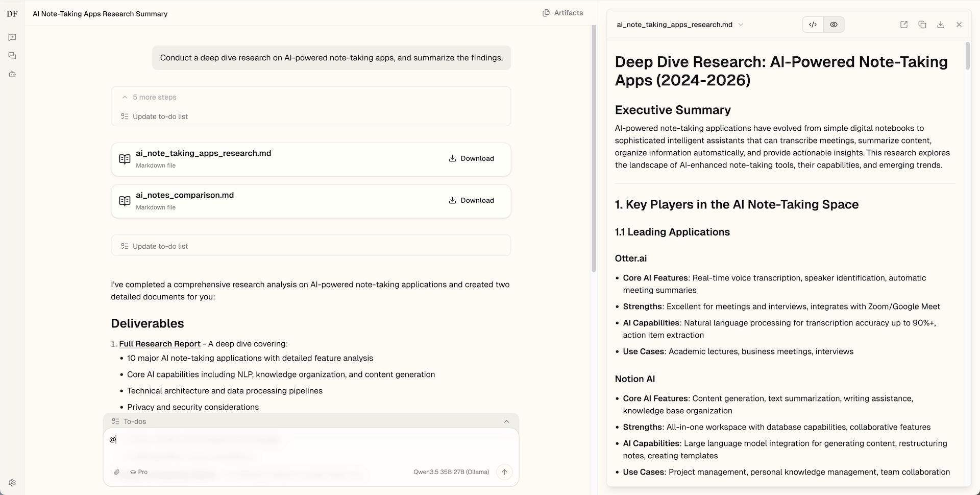This screenshot has height=495, width=980.
Task: Open the artifact in a new window
Action: click(903, 24)
